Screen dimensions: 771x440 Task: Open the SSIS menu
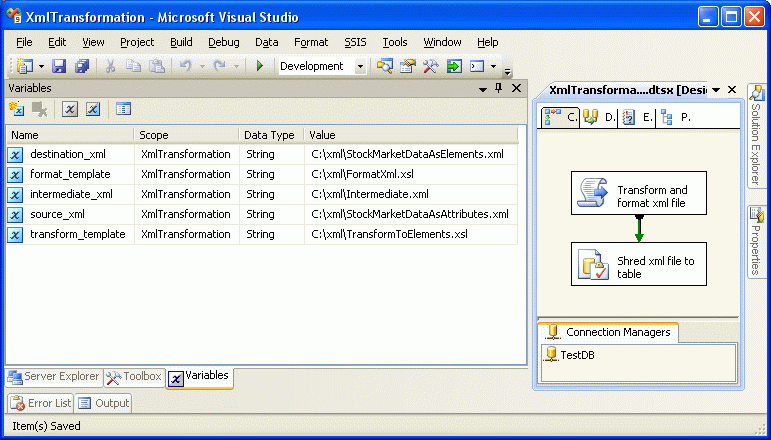coord(356,42)
